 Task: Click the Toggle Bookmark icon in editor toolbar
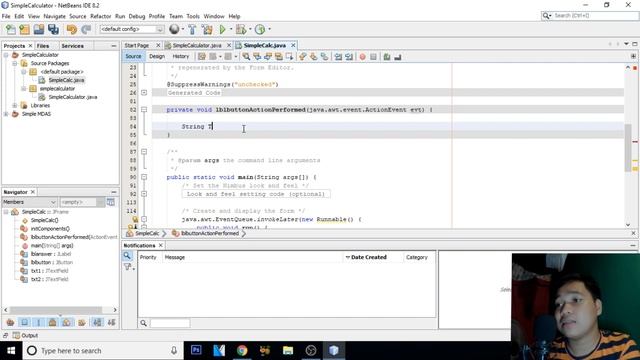[x=324, y=57]
